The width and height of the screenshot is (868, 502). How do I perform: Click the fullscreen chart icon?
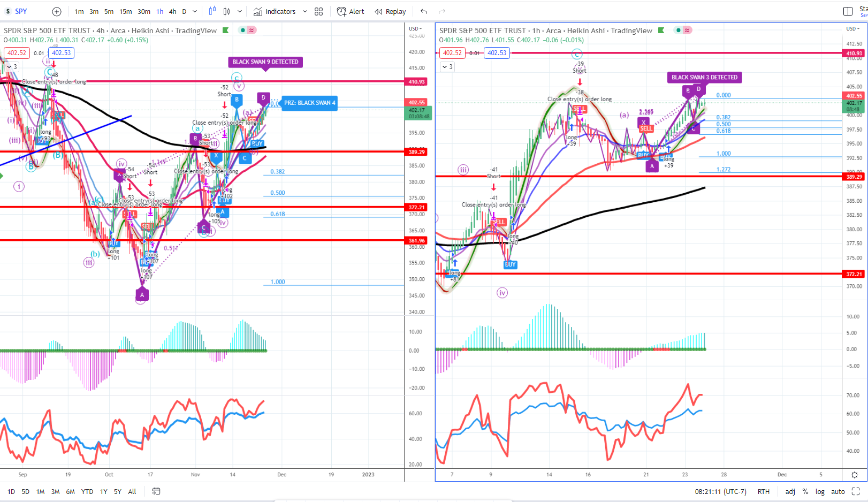coord(856,491)
